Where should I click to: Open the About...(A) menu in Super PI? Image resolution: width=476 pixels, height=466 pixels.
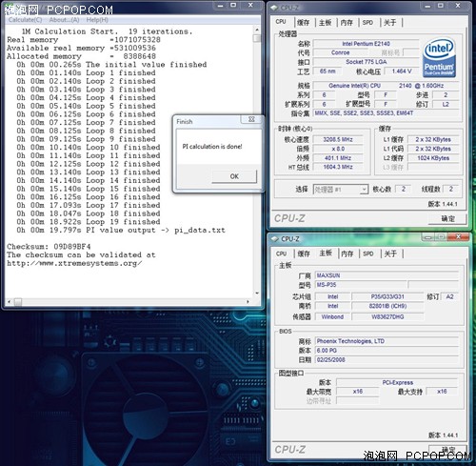(x=64, y=20)
